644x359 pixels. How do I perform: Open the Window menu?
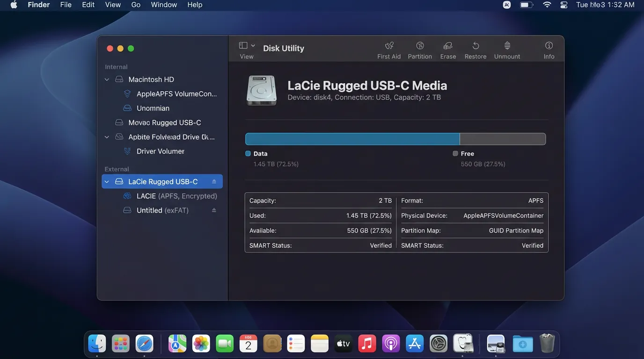(x=164, y=5)
